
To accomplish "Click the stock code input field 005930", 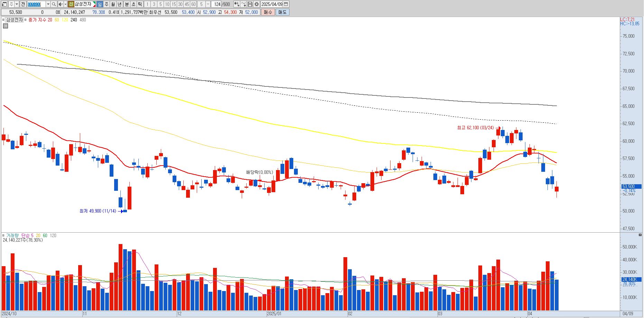I will coord(36,4).
